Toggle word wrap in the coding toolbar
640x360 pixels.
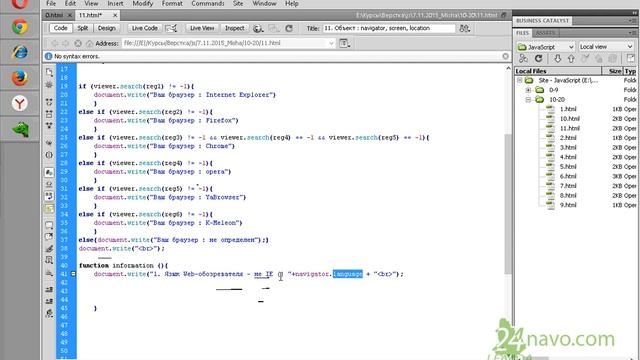click(49, 196)
